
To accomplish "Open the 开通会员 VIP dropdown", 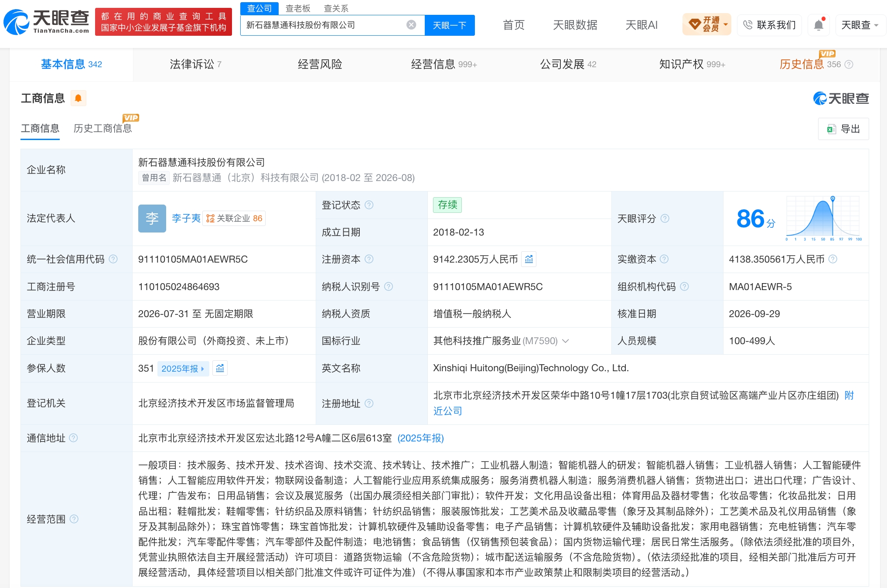I will [706, 24].
